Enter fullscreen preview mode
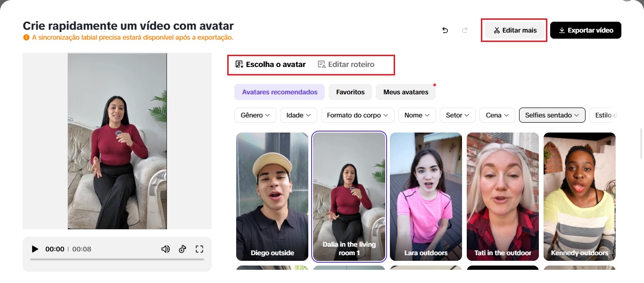The width and height of the screenshot is (644, 283). [199, 249]
